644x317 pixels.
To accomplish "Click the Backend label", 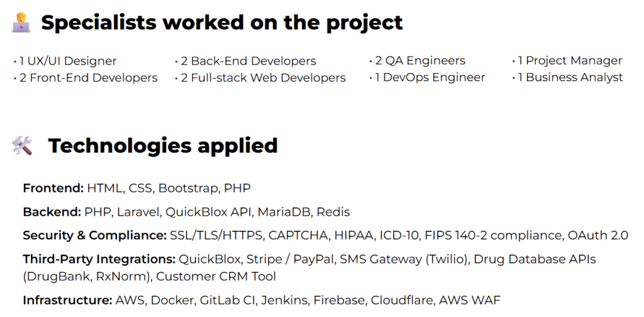I will (52, 212).
